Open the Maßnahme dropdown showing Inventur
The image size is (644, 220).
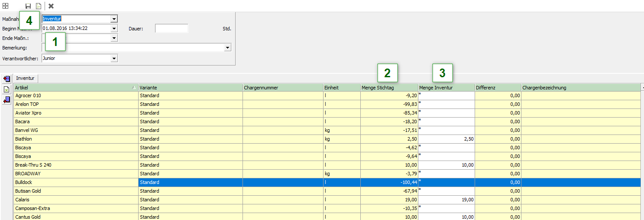(114, 19)
